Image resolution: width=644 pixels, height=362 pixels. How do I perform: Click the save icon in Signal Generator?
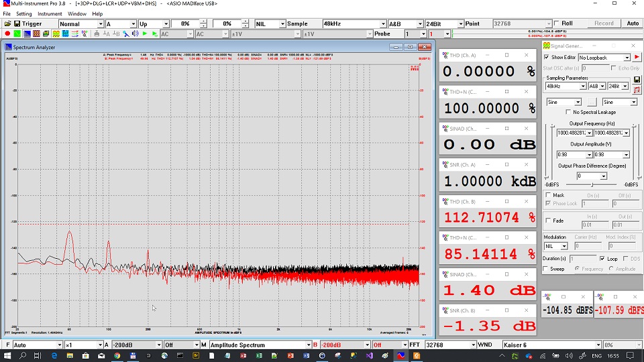click(x=637, y=79)
